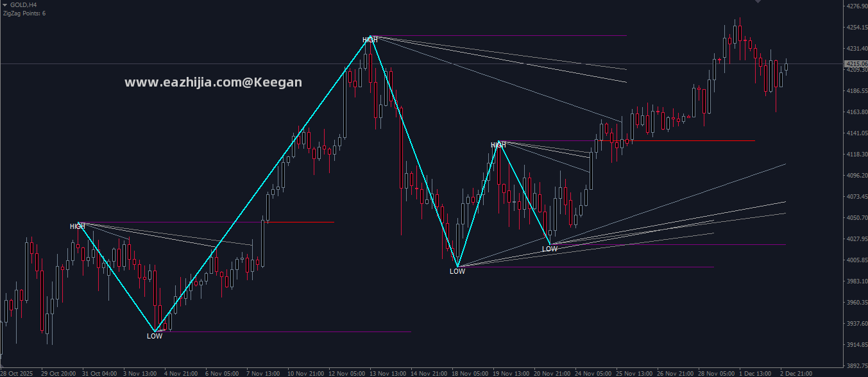The height and width of the screenshot is (377, 868).
Task: Select the HIGH label at the 13 Nov peak
Action: pyautogui.click(x=370, y=40)
